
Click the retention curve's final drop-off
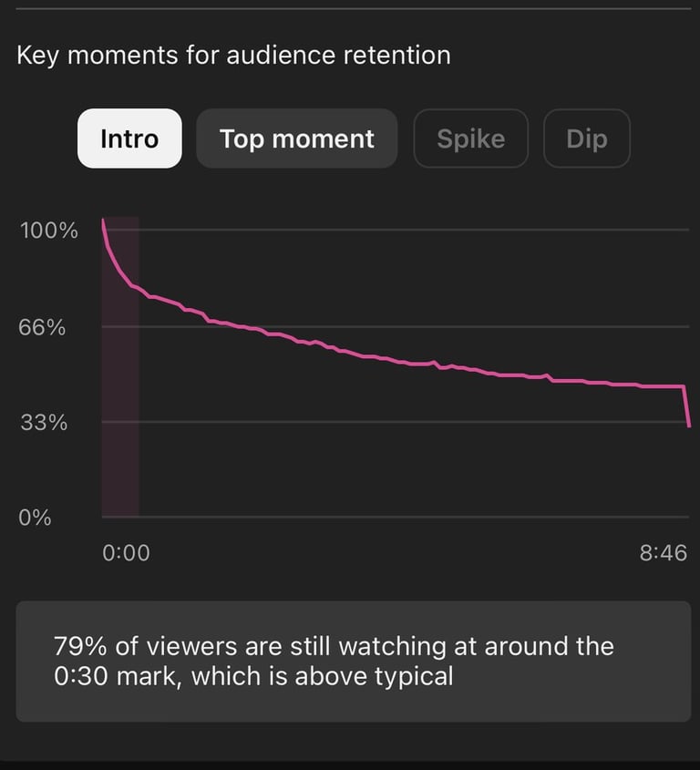pos(686,406)
